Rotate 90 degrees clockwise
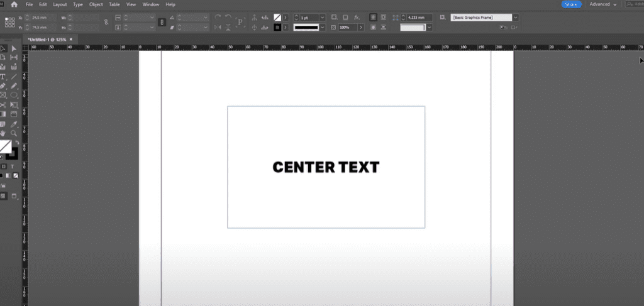The height and width of the screenshot is (306, 644). (218, 17)
